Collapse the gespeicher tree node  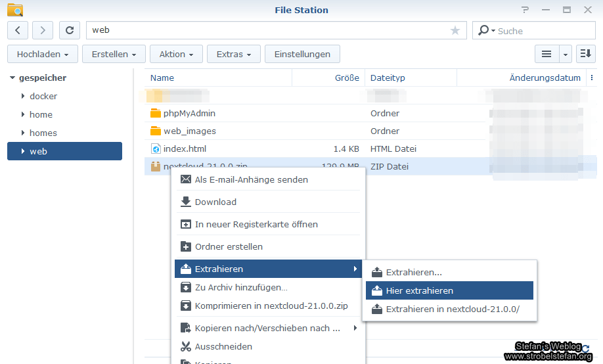(12, 78)
